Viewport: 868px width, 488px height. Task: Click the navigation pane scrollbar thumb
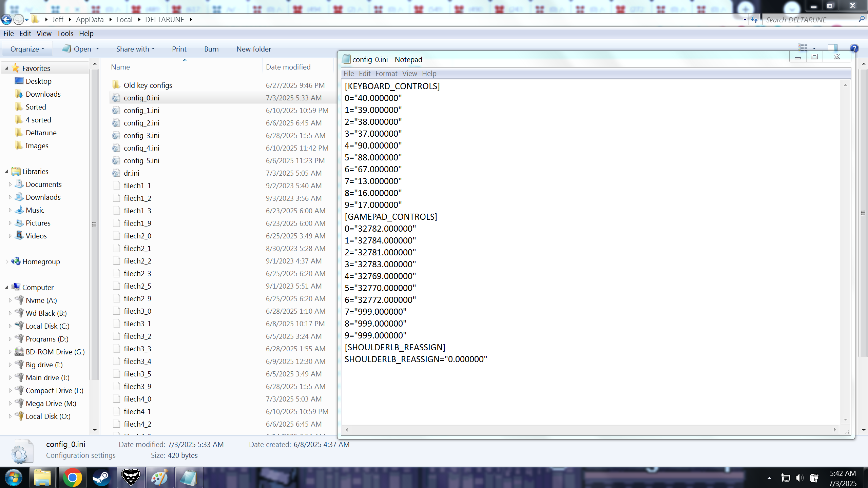[x=94, y=224]
